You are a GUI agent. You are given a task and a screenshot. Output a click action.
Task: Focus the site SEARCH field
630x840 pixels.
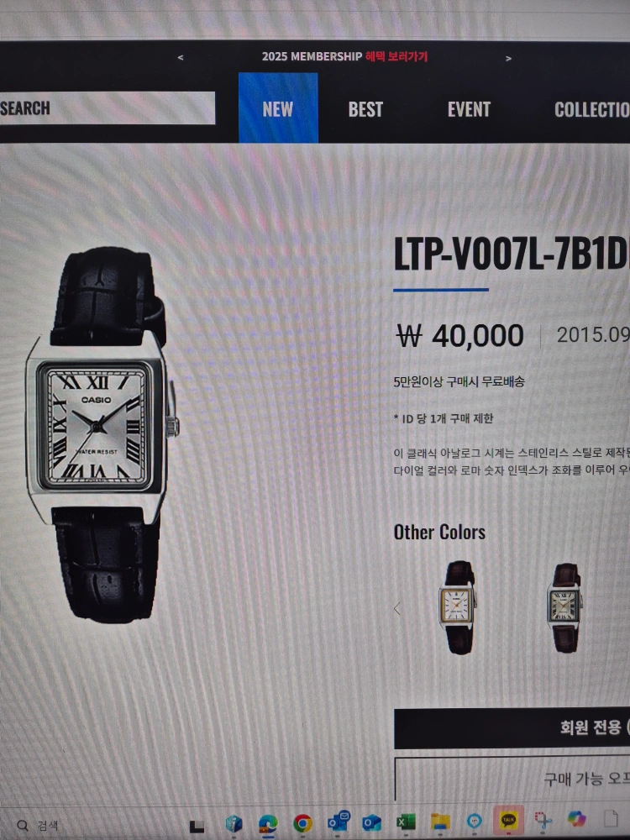pyautogui.click(x=108, y=108)
